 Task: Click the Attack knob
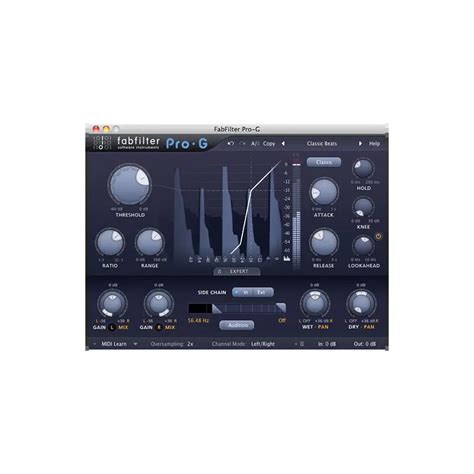tap(324, 192)
